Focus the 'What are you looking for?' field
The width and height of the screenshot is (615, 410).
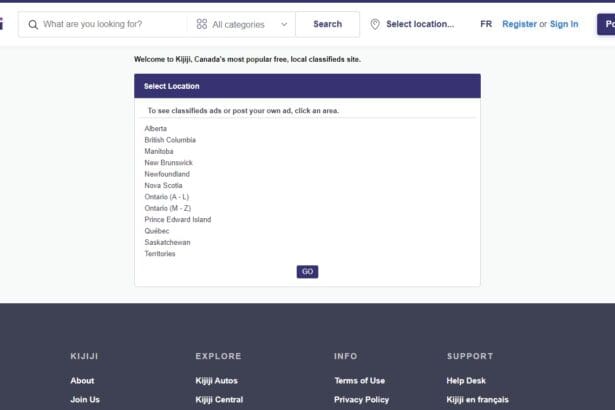[x=103, y=24]
